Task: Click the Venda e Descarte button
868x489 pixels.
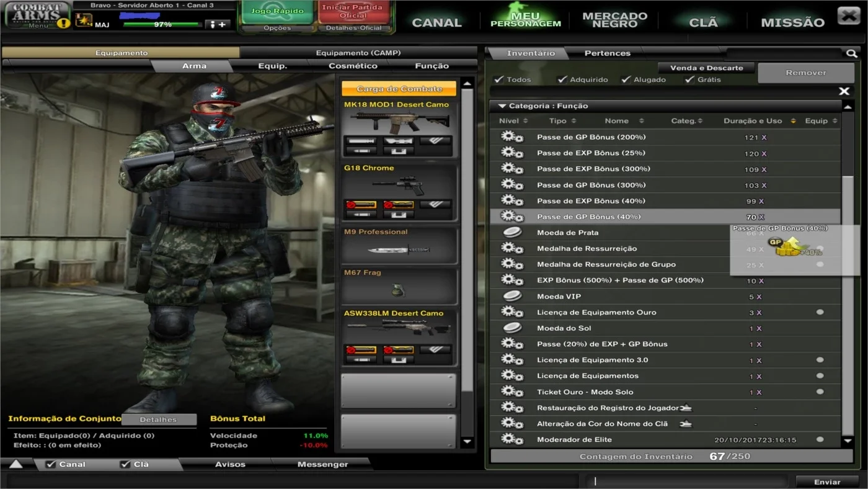Action: click(x=706, y=68)
